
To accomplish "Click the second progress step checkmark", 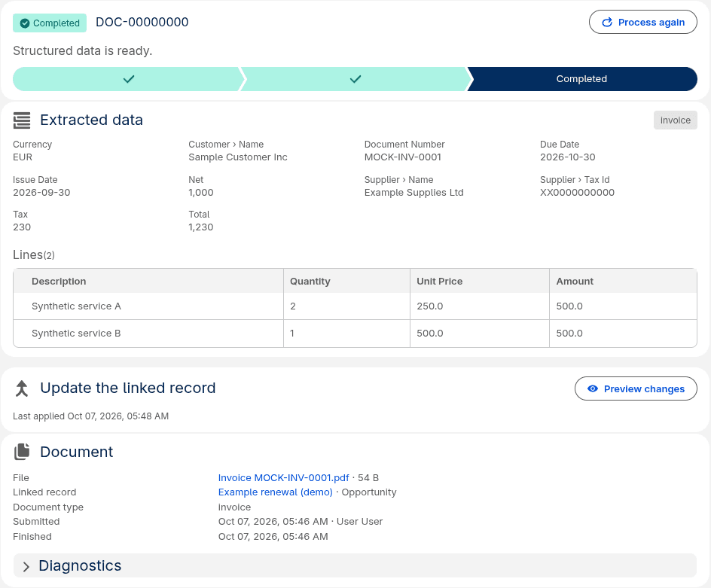I will pyautogui.click(x=355, y=79).
